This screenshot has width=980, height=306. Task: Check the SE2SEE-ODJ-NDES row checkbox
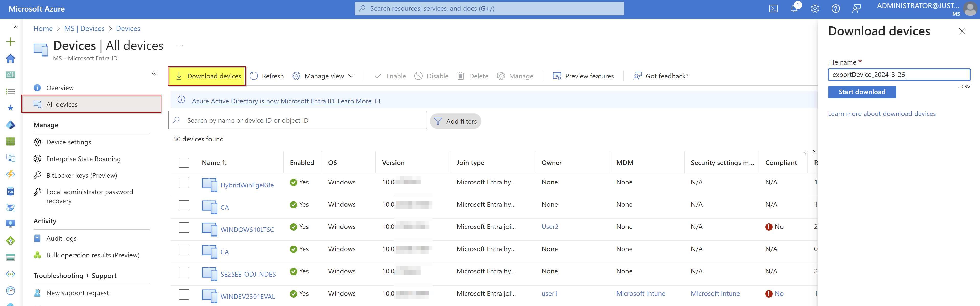(x=184, y=272)
